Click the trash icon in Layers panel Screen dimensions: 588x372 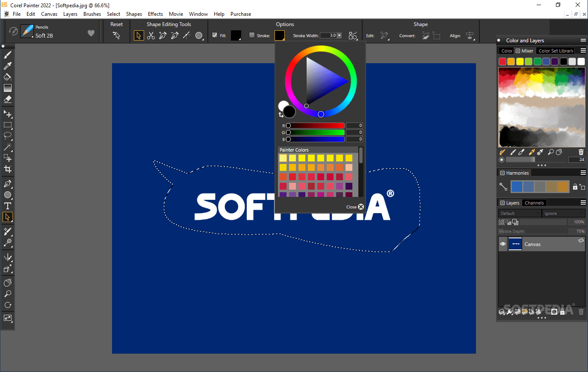(x=581, y=312)
